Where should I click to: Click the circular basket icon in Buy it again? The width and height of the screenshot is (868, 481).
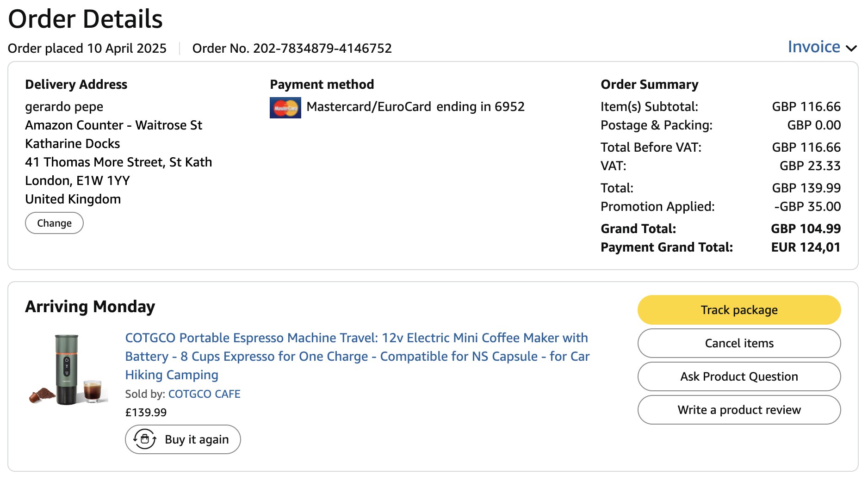pyautogui.click(x=145, y=439)
